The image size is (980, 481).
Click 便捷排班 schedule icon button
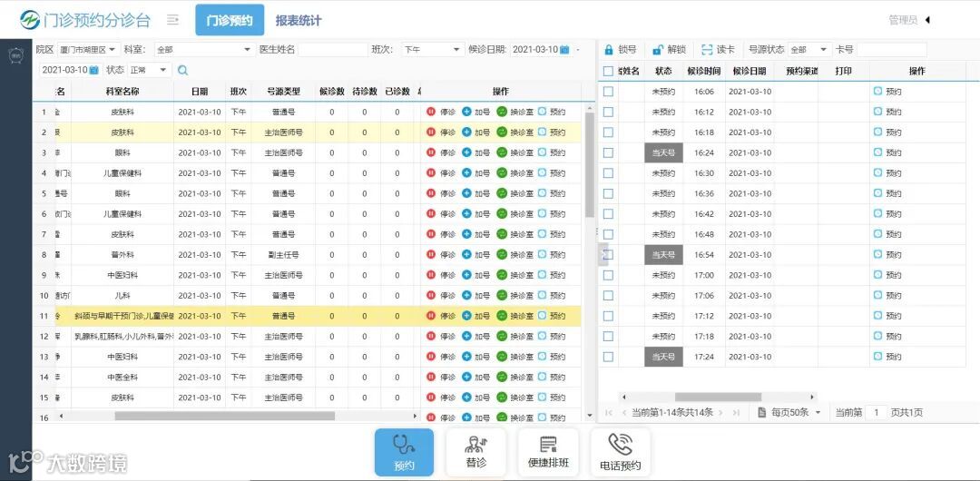tap(547, 452)
